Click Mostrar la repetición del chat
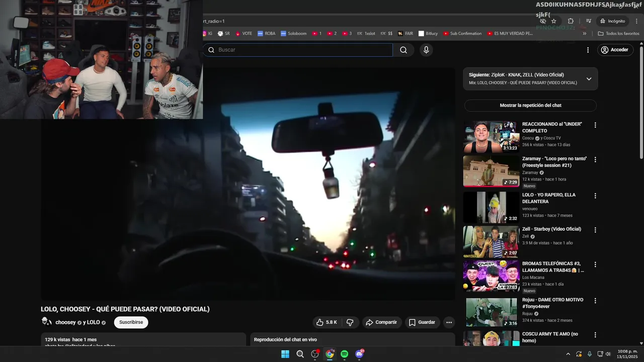 pyautogui.click(x=530, y=106)
